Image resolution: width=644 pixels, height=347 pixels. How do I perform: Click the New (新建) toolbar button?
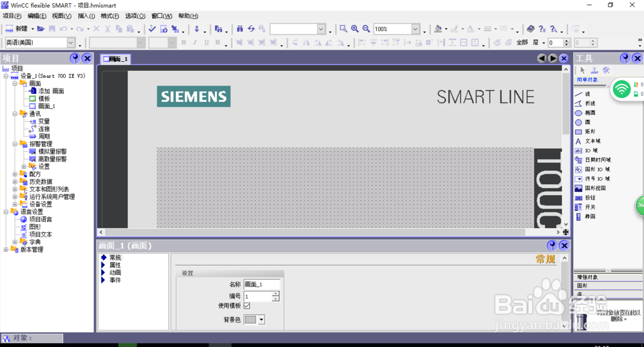tap(17, 29)
